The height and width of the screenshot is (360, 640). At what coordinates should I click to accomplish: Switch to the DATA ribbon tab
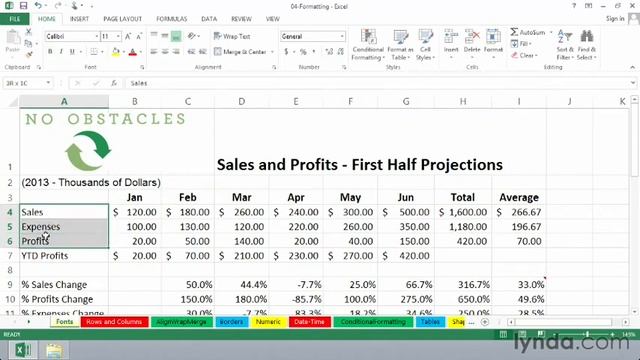click(x=209, y=19)
